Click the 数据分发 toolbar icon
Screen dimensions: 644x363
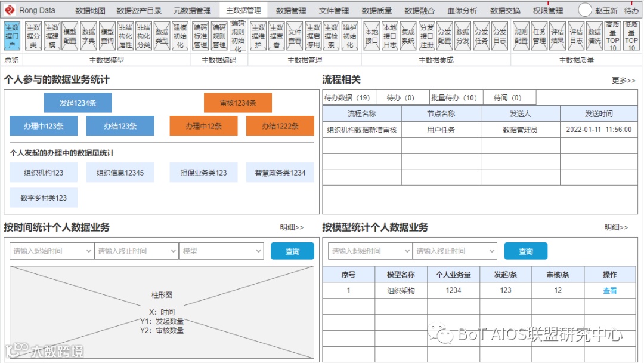(463, 36)
